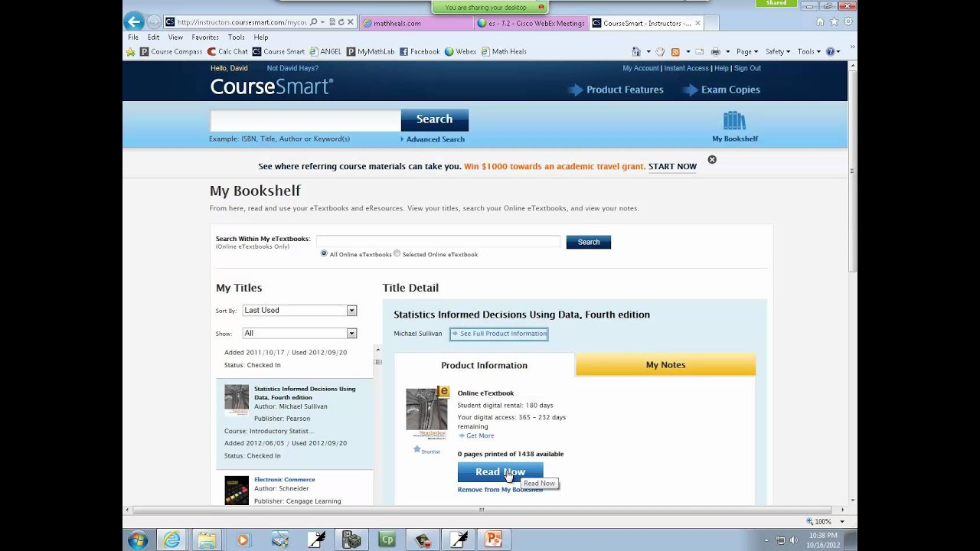
Task: Select the Product Information tab
Action: (x=484, y=365)
